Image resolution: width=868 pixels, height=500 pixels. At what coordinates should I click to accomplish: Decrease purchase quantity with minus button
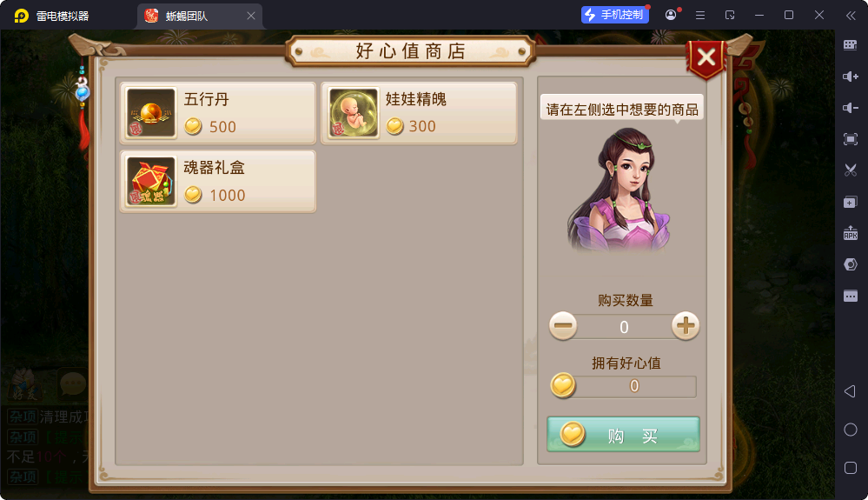(563, 325)
